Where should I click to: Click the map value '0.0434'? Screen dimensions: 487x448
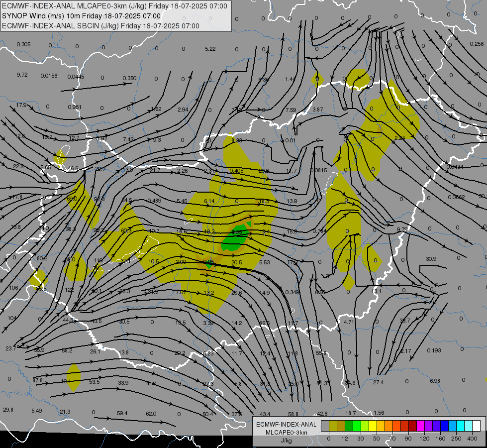click(x=455, y=167)
